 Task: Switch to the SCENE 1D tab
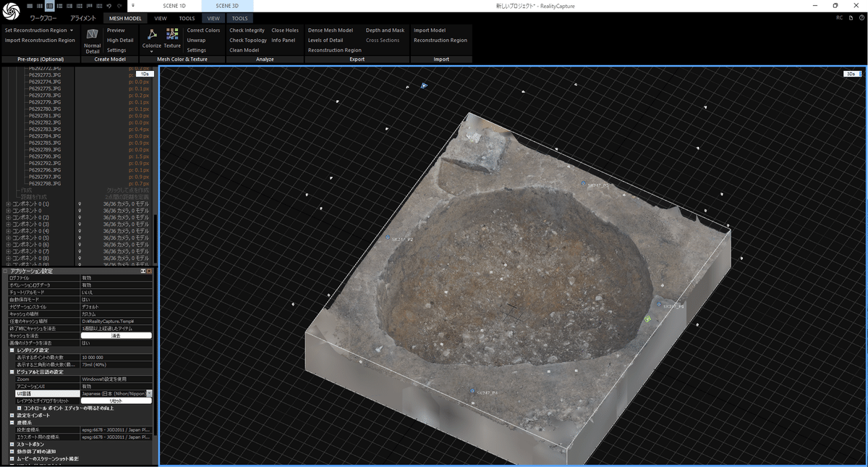point(176,5)
